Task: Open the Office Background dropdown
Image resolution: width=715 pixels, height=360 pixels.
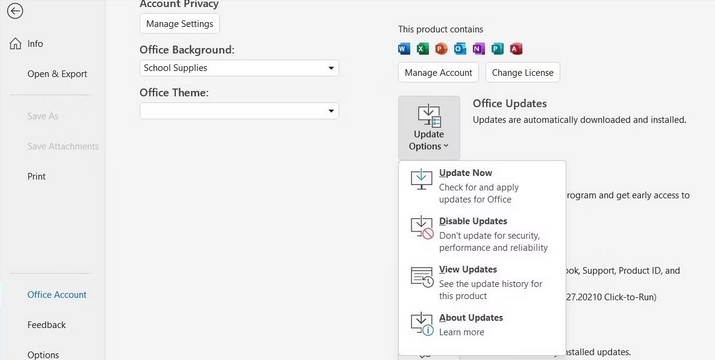Action: pos(239,68)
